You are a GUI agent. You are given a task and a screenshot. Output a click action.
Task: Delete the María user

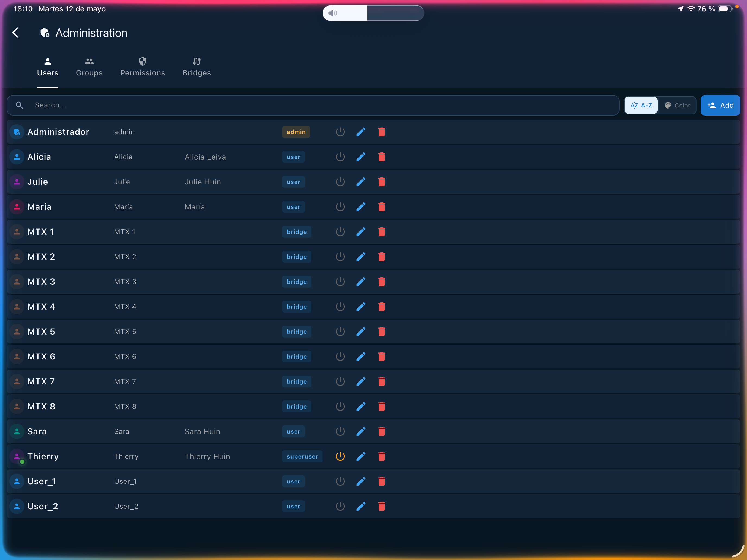pos(382,207)
